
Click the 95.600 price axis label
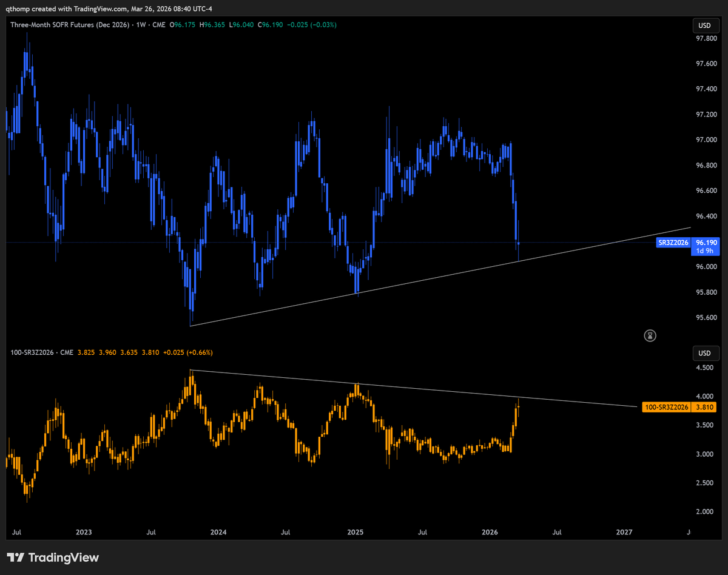[707, 318]
